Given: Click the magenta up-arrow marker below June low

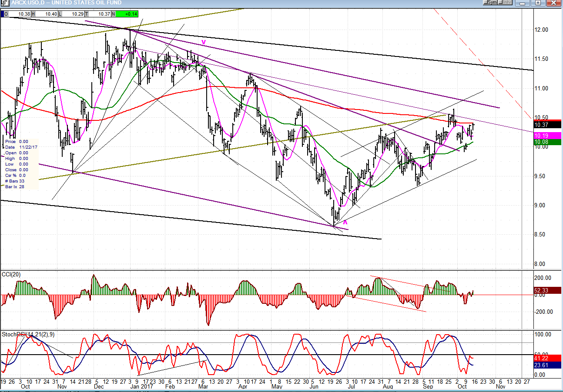Looking at the screenshot, I should pyautogui.click(x=345, y=222).
